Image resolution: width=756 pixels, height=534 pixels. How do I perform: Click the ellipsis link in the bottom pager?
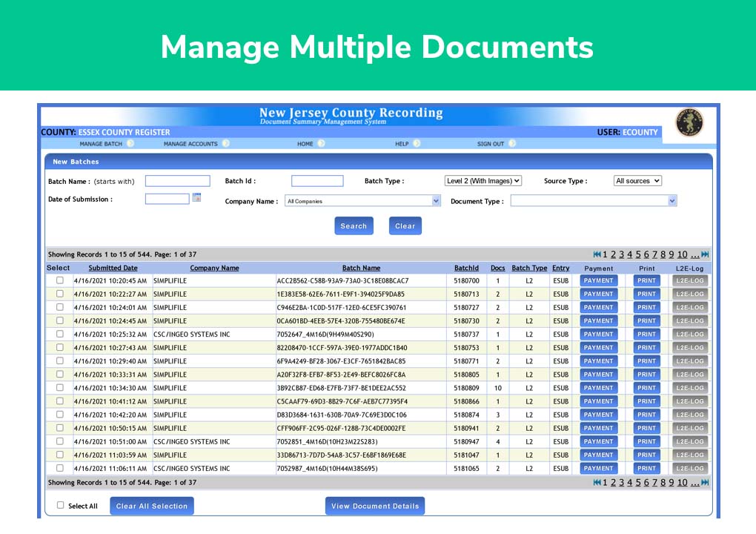694,482
